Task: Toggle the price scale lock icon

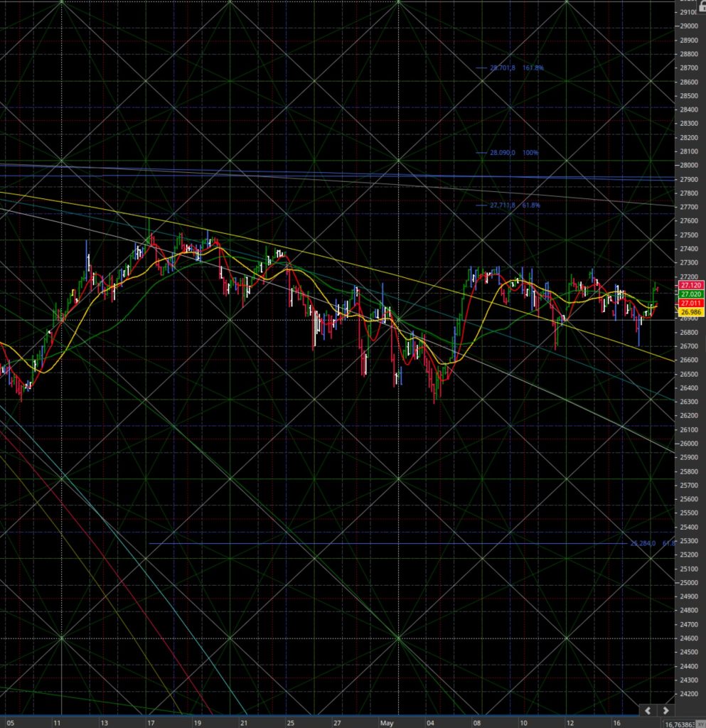Action: coord(702,5)
